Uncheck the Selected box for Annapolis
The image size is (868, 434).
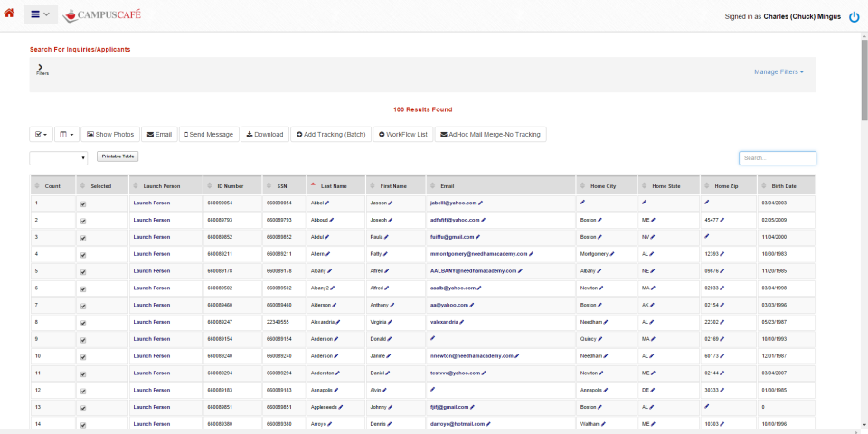pyautogui.click(x=83, y=392)
